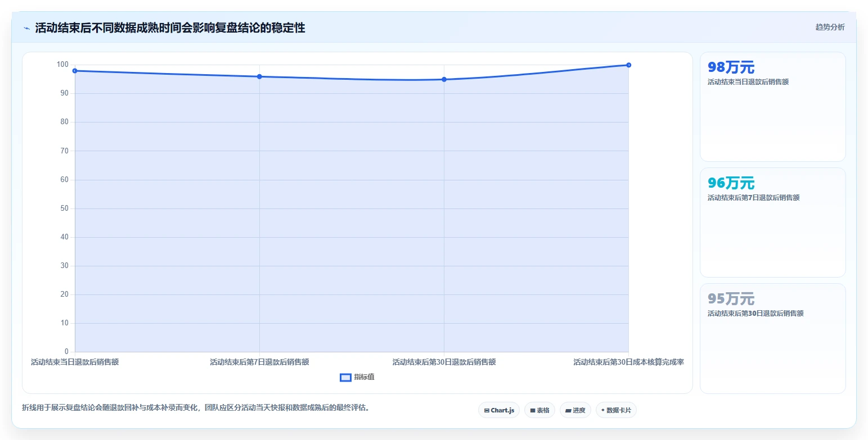Click the data point for 活动结束后第7日退款后销售额

point(259,76)
